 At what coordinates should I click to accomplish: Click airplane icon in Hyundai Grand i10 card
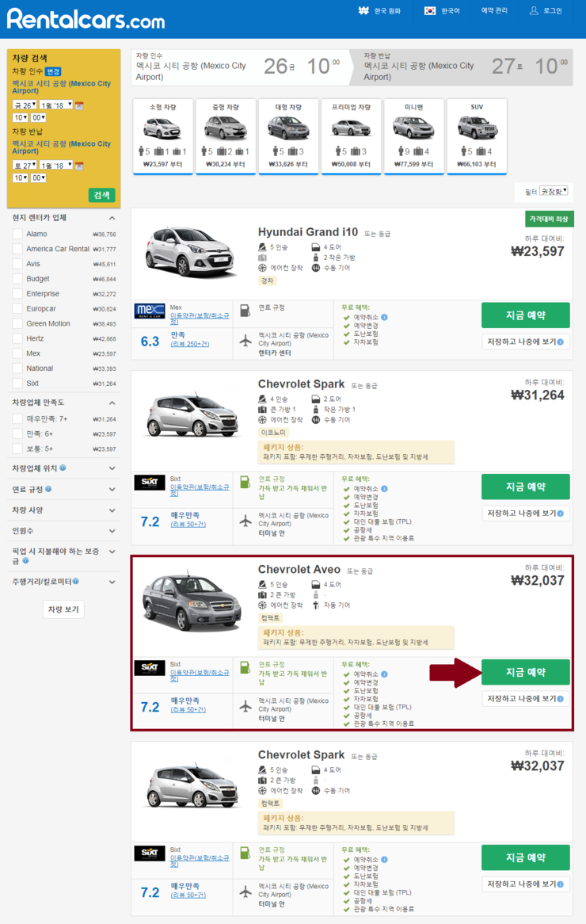click(x=245, y=340)
